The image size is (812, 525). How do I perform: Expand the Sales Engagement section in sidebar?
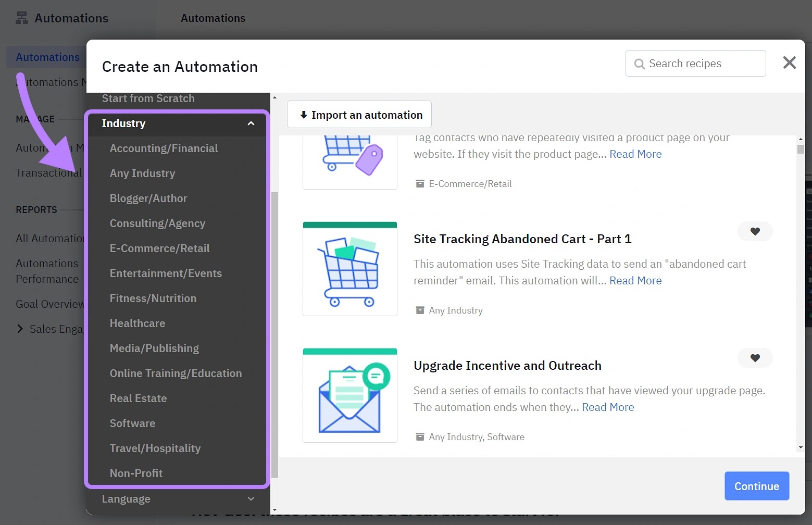pos(20,329)
